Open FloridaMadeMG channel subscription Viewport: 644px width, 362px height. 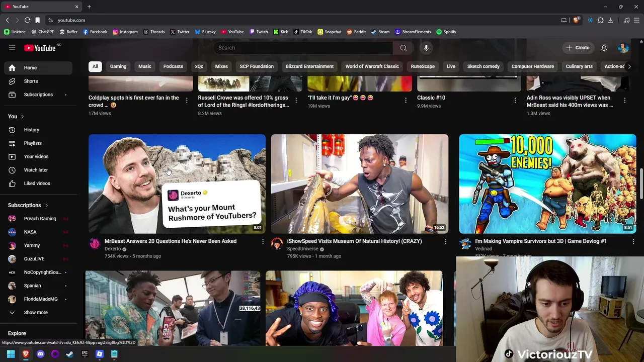click(39, 299)
